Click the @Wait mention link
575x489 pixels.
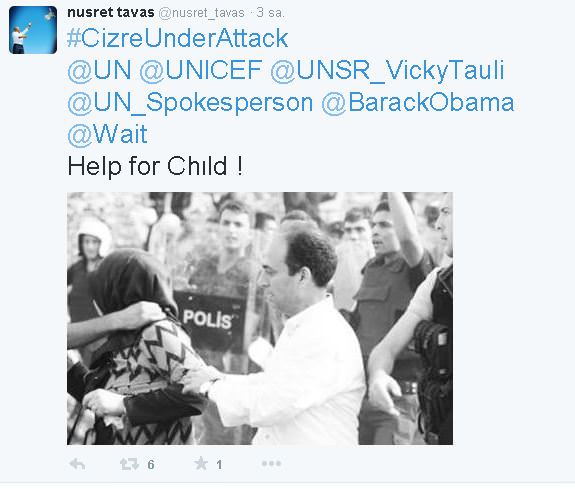[x=107, y=134]
